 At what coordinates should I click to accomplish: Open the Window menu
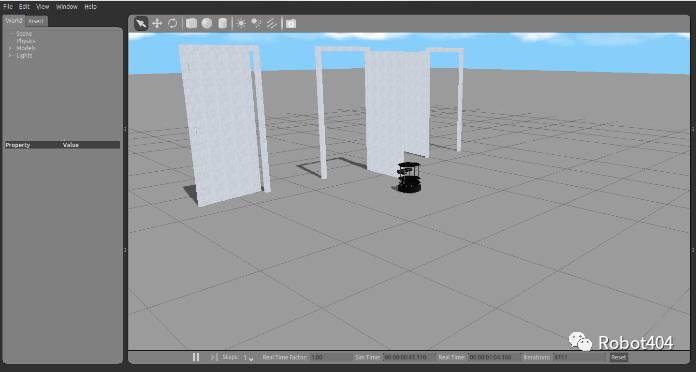click(x=67, y=7)
